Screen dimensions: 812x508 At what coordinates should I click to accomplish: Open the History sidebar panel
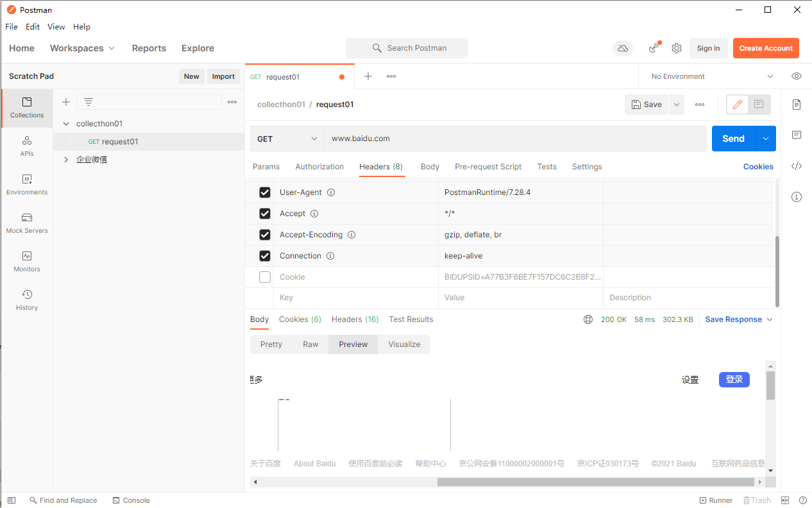tap(27, 300)
